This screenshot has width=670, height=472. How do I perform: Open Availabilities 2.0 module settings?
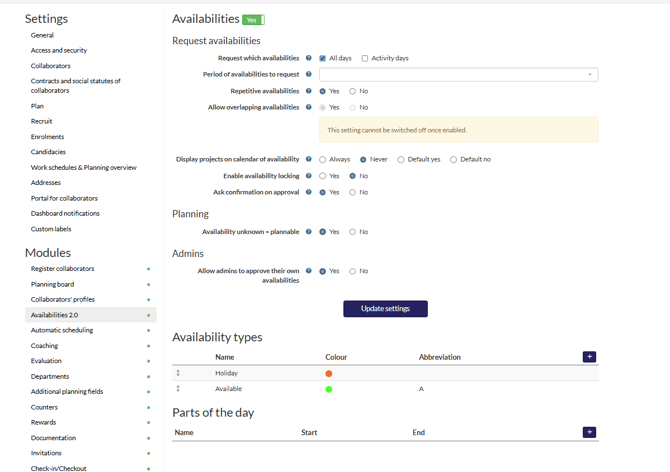pyautogui.click(x=54, y=315)
